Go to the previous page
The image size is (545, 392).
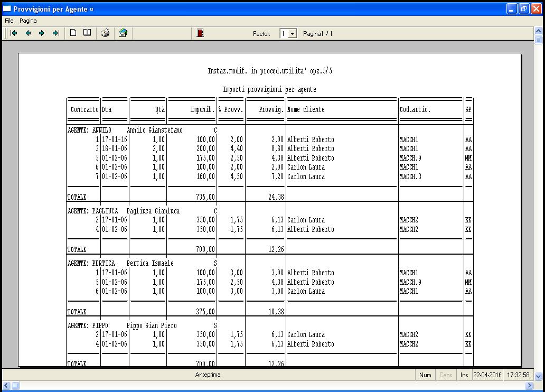(x=28, y=33)
